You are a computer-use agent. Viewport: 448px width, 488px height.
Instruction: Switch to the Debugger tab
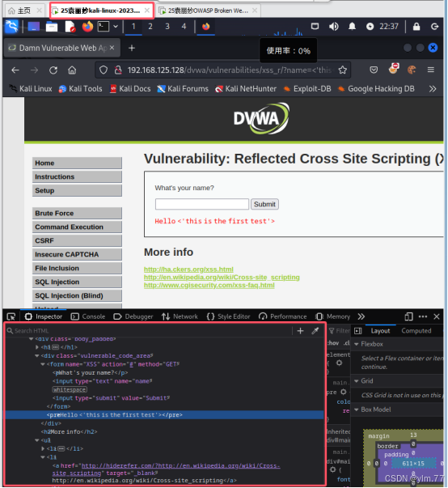pyautogui.click(x=133, y=316)
